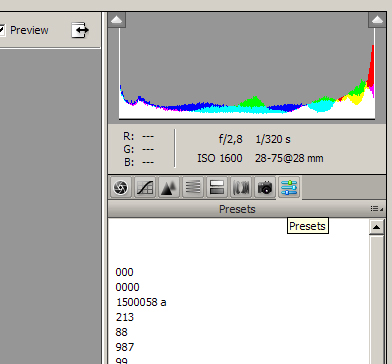Apply the preset named 213
Image resolution: width=392 pixels, height=364 pixels.
click(125, 317)
